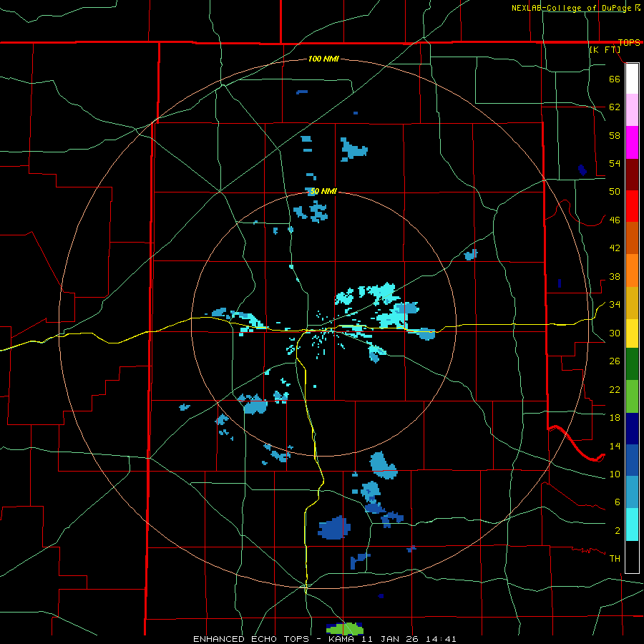This screenshot has width=644, height=644.
Task: Click the black TH threshold swatch
Action: point(632,557)
